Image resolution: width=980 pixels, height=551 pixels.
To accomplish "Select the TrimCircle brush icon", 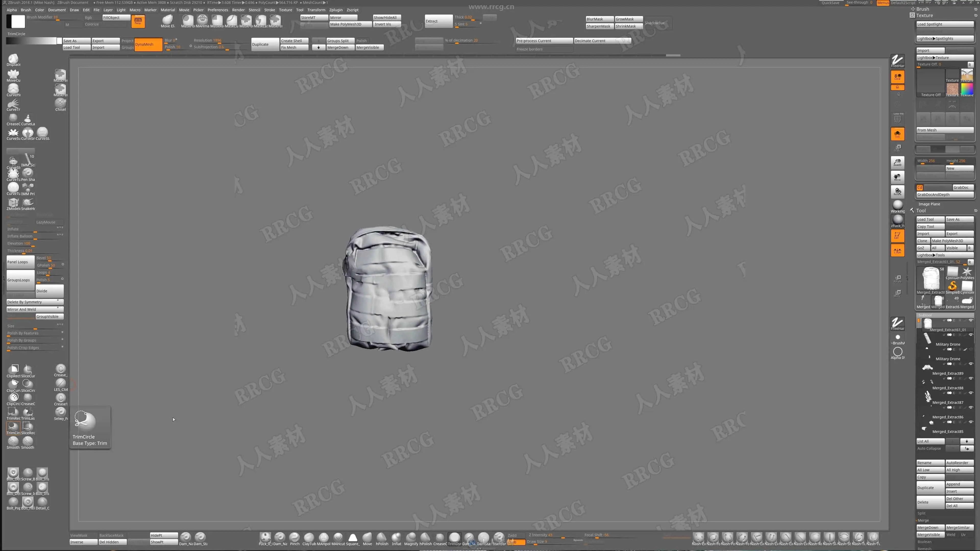I will pyautogui.click(x=13, y=427).
